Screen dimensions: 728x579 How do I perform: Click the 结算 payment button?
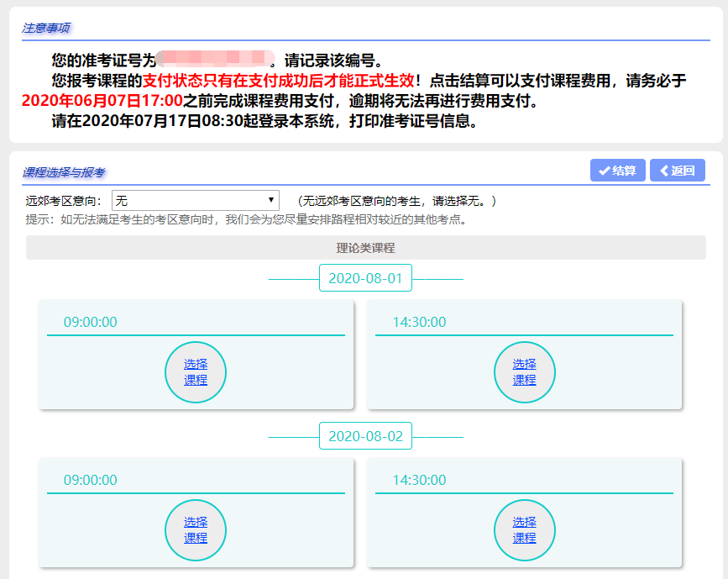click(x=617, y=171)
